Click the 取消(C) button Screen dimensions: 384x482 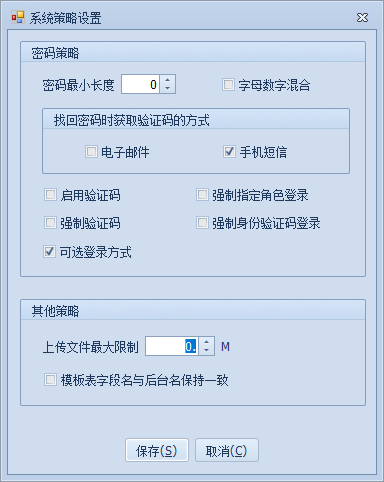point(227,450)
